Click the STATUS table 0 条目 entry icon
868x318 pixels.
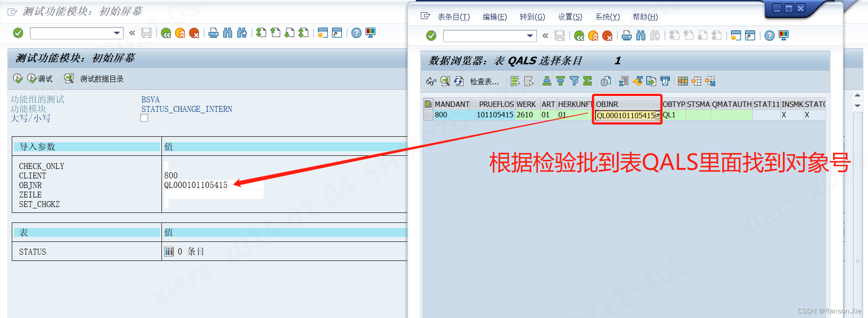pyautogui.click(x=169, y=252)
